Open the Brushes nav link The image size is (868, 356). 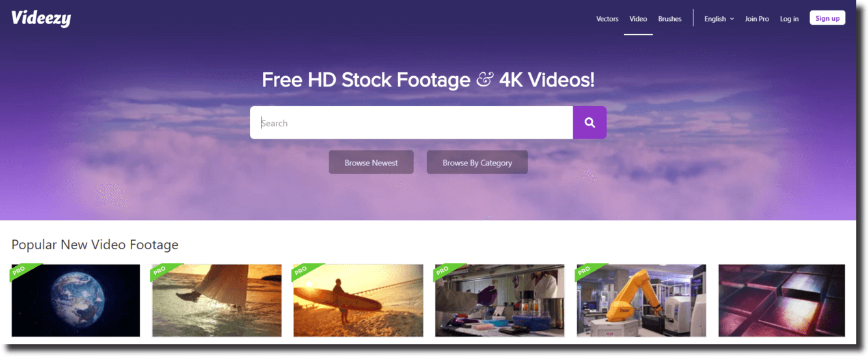(670, 19)
